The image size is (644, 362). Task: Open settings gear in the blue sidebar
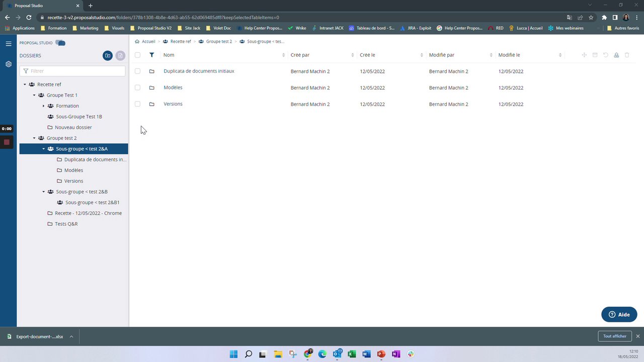point(8,64)
